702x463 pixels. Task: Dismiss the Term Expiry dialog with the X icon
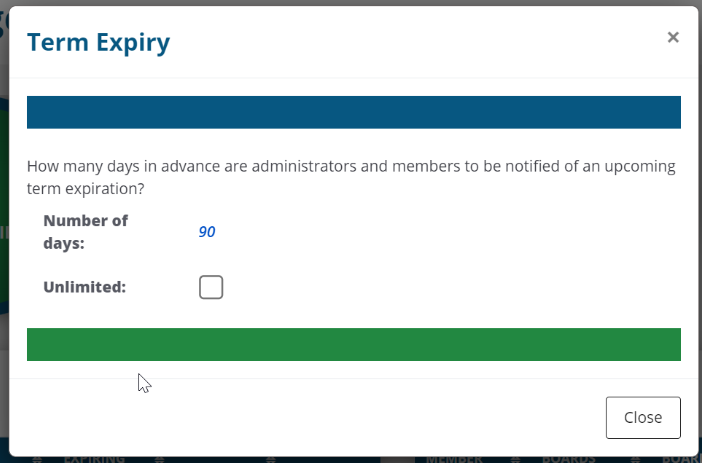point(673,37)
